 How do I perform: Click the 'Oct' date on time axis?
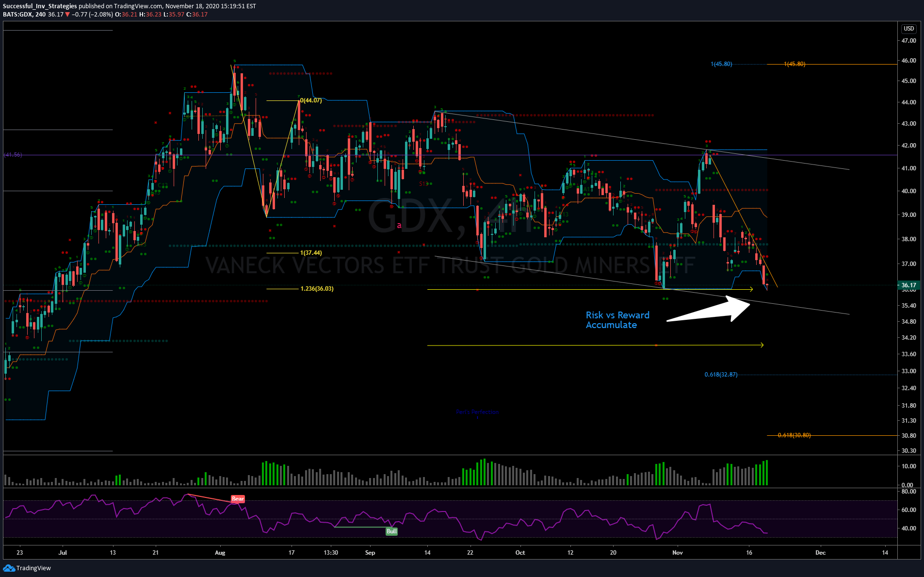pos(520,553)
